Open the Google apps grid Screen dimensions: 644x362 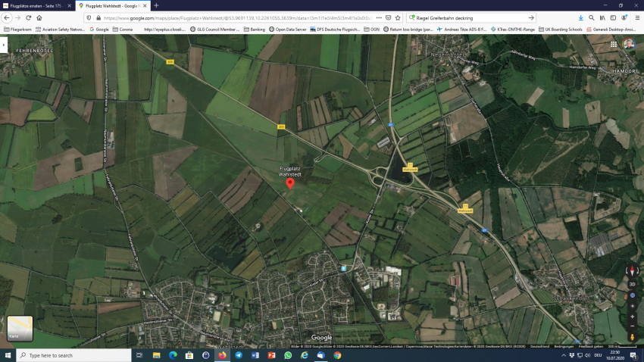[614, 45]
